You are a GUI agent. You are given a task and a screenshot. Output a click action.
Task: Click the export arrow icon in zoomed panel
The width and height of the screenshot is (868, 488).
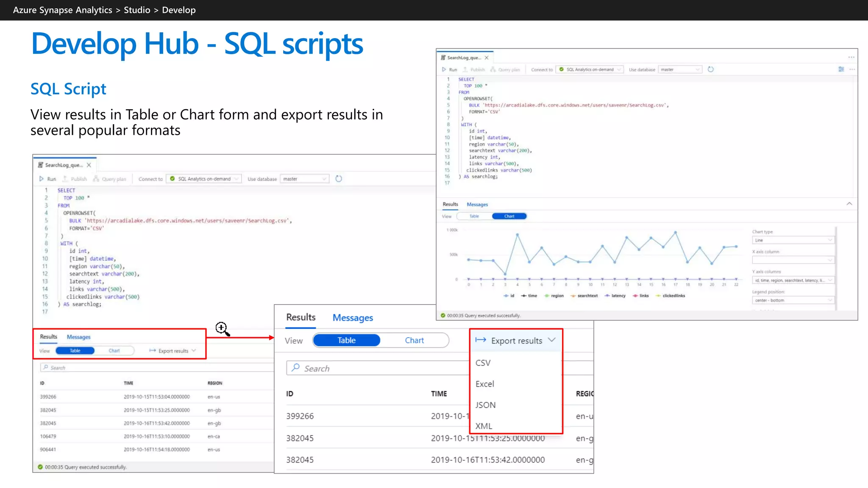click(481, 340)
